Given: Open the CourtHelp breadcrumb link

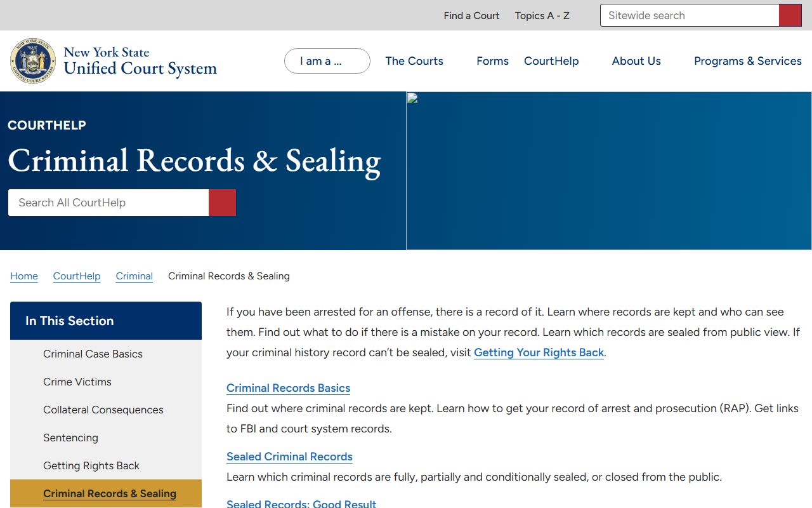Looking at the screenshot, I should [x=77, y=276].
